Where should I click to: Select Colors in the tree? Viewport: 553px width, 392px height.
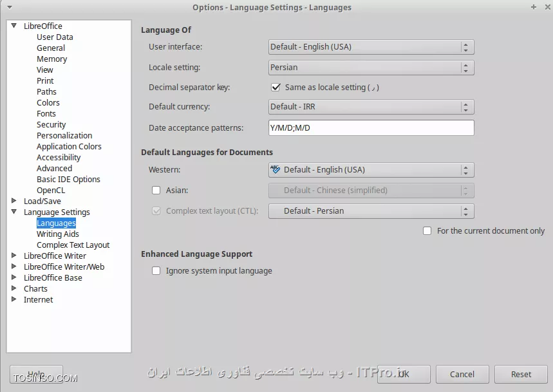click(48, 102)
